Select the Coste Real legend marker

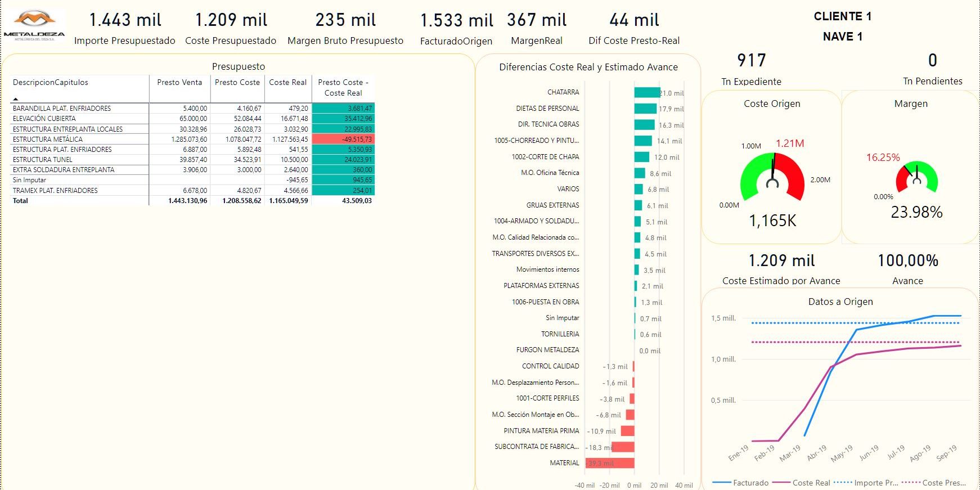(x=781, y=483)
